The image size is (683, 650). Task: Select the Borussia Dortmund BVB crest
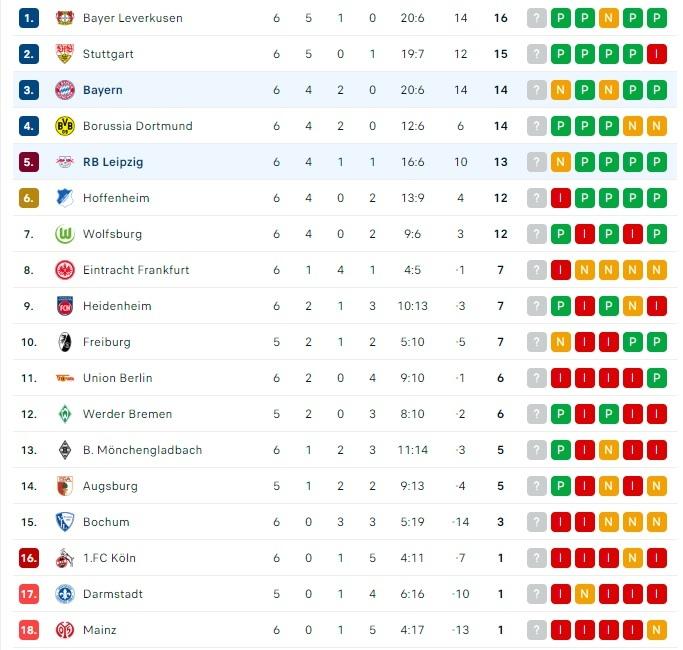pyautogui.click(x=65, y=126)
